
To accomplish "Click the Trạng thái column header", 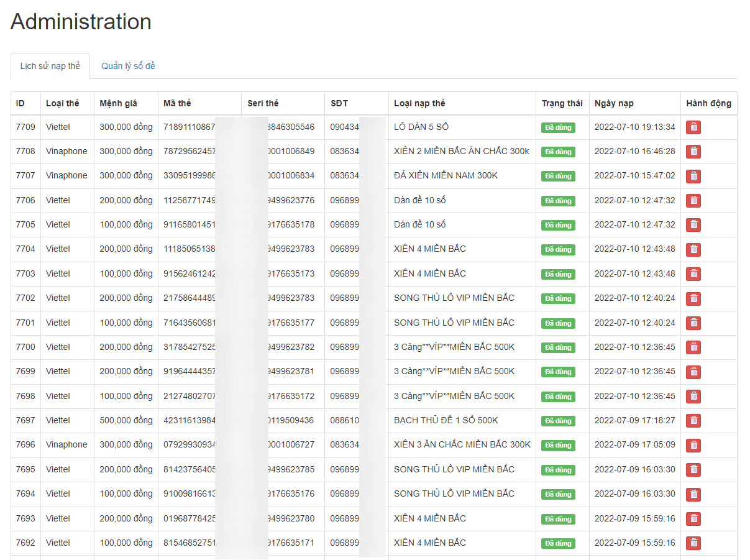I will pyautogui.click(x=562, y=103).
